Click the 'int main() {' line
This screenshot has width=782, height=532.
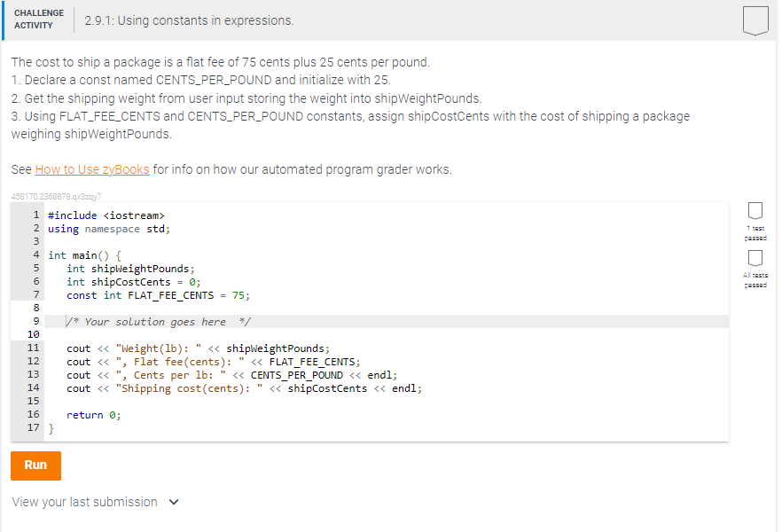(x=85, y=255)
